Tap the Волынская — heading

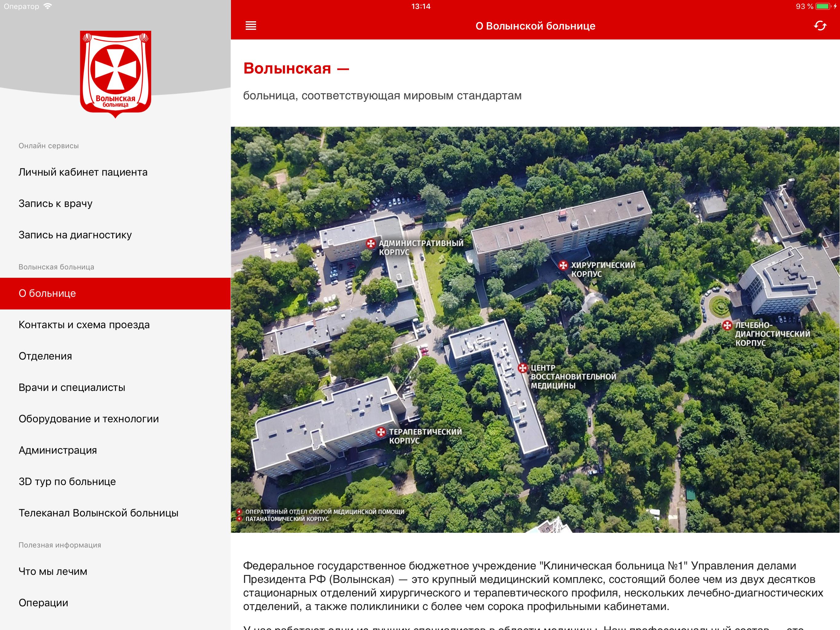tap(296, 68)
